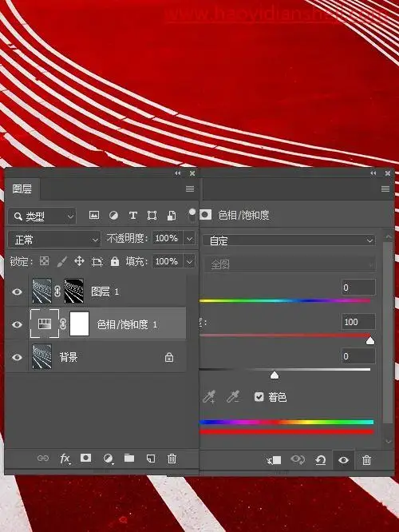The image size is (399, 532).
Task: Open the 不透明度 slider dropdown arrow
Action: pos(189,239)
